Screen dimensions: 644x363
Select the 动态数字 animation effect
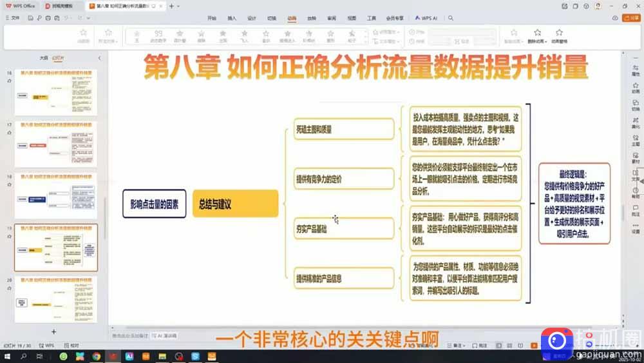[x=158, y=36]
